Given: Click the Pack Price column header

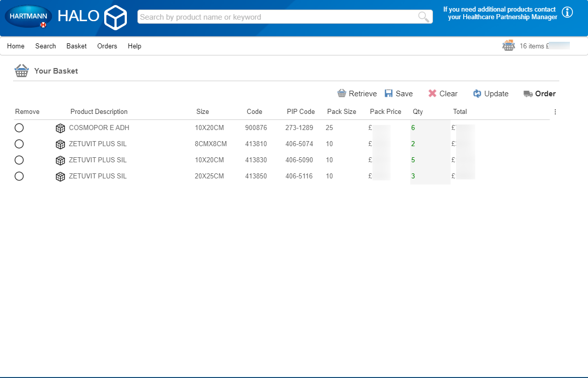Looking at the screenshot, I should (386, 111).
